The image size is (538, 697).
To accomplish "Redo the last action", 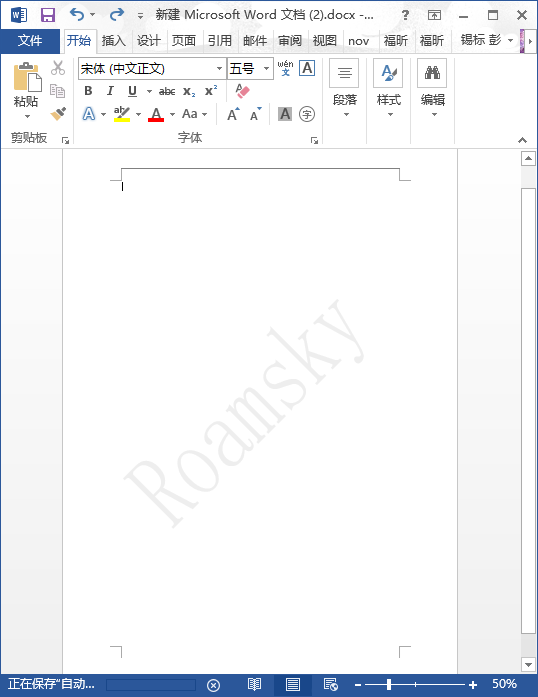I will click(x=116, y=15).
